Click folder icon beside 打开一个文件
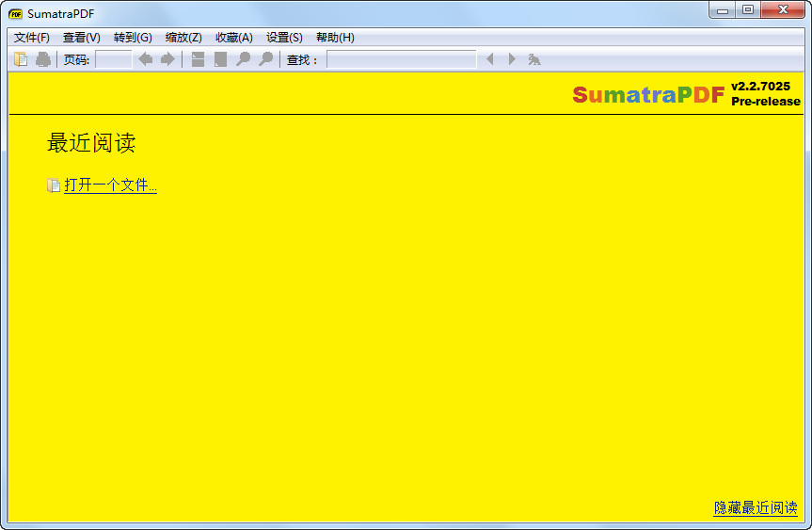 [x=54, y=185]
